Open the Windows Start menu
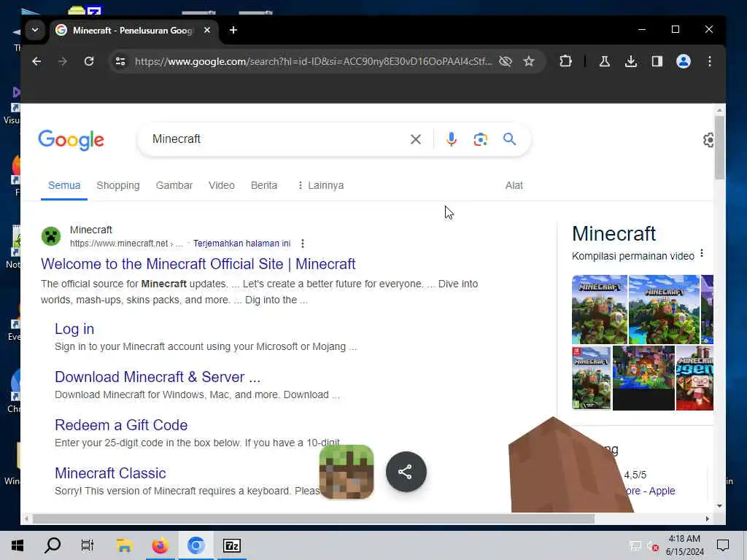 coord(18,545)
